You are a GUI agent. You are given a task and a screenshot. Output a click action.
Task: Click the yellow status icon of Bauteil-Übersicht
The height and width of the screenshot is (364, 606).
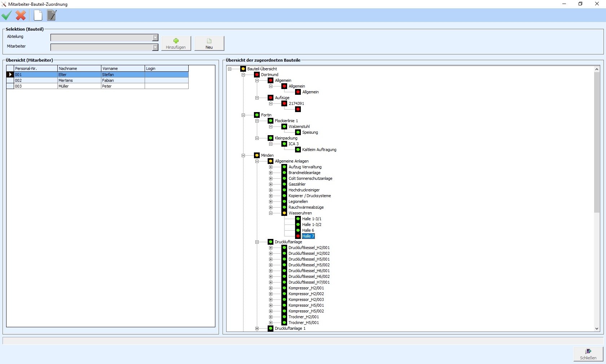[243, 69]
